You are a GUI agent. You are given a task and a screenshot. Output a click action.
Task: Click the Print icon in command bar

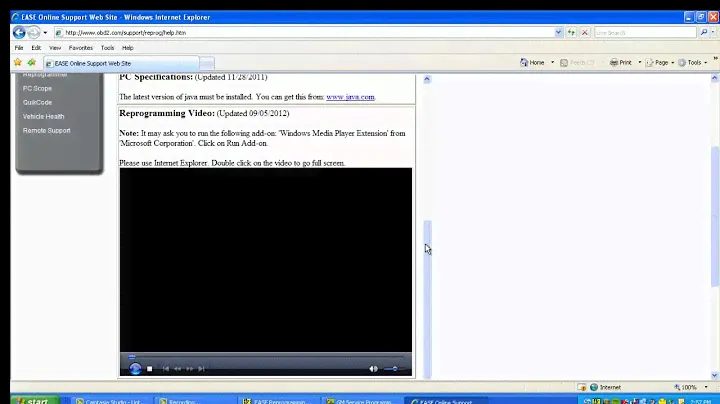(620, 62)
